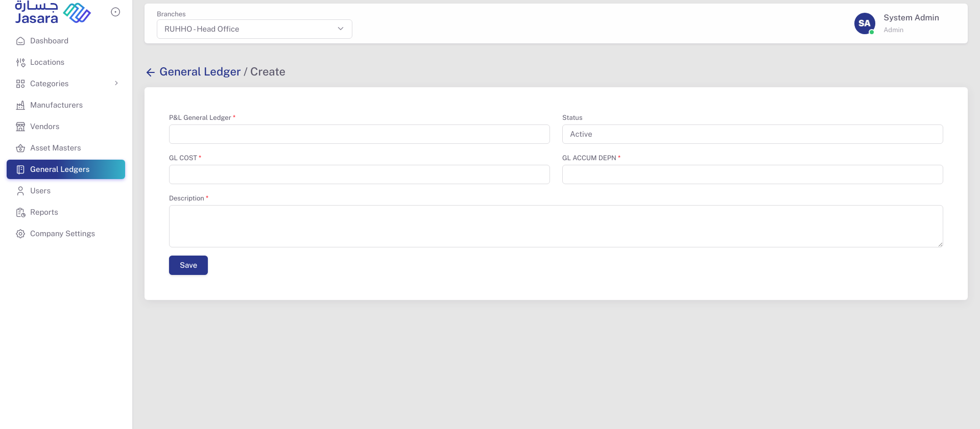This screenshot has height=429, width=980.
Task: Focus the GL COST input field
Action: coord(359,174)
